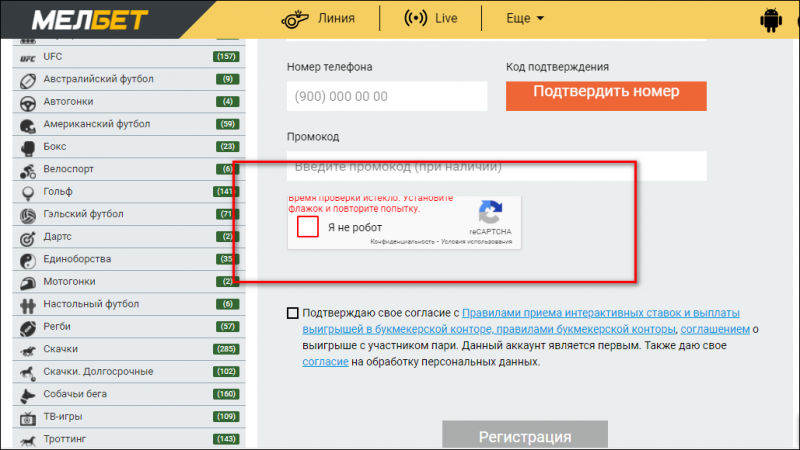Click the live broadcast icon
The image size is (800, 450).
tap(415, 18)
